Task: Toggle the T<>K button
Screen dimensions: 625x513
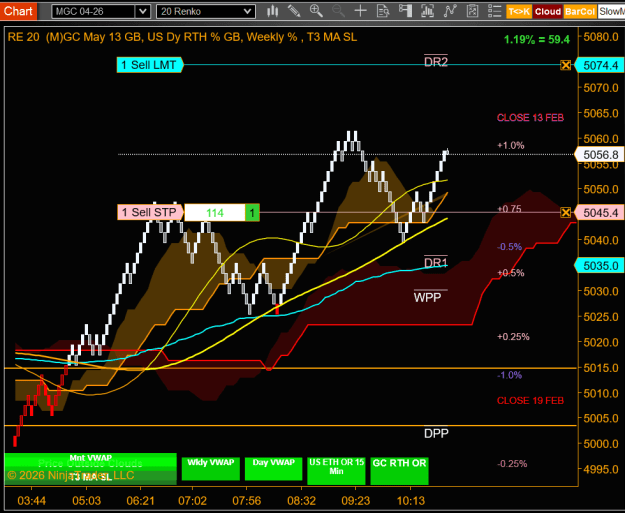Action: 519,12
